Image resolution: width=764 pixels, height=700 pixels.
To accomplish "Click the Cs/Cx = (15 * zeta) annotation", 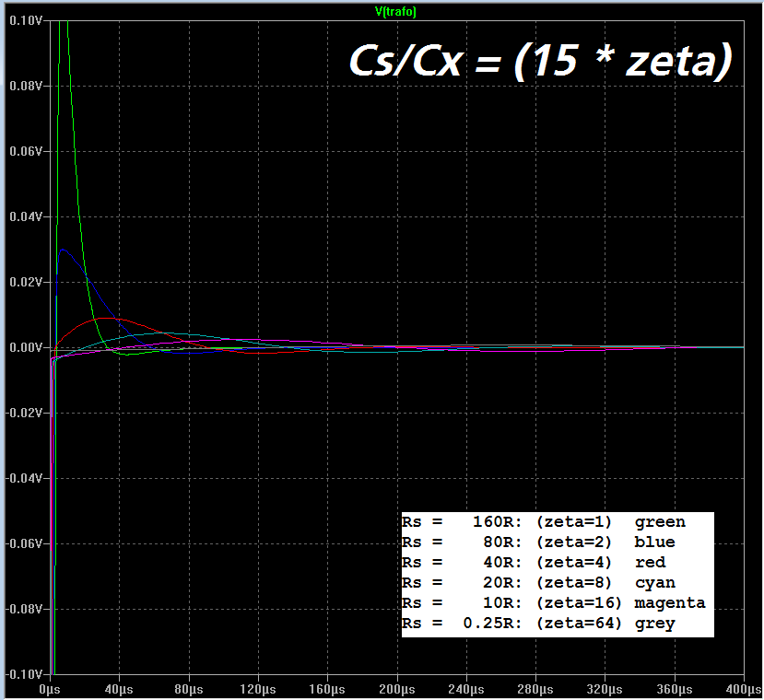I will click(x=541, y=62).
